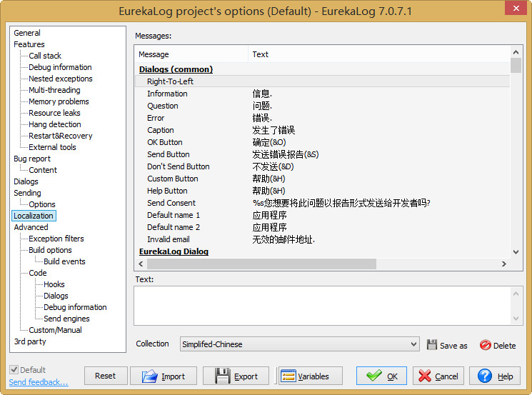The width and height of the screenshot is (532, 395).
Task: Open 3rd party settings
Action: click(30, 341)
